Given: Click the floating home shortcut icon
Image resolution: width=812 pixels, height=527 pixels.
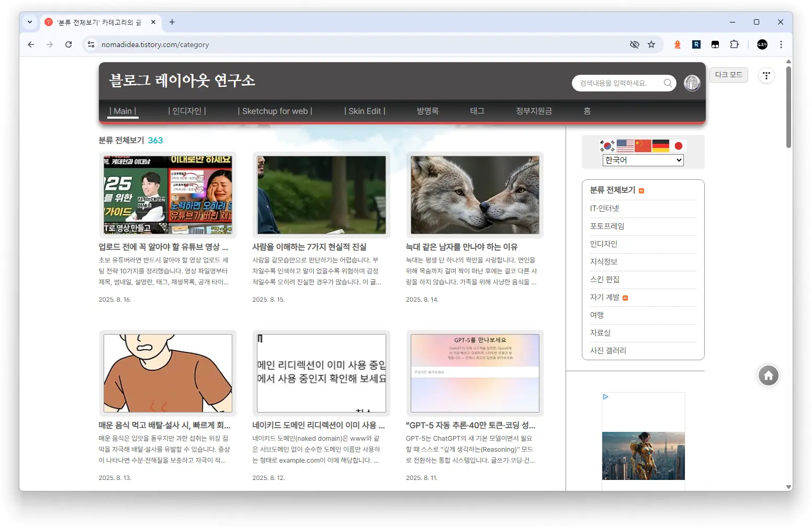Looking at the screenshot, I should click(x=768, y=375).
